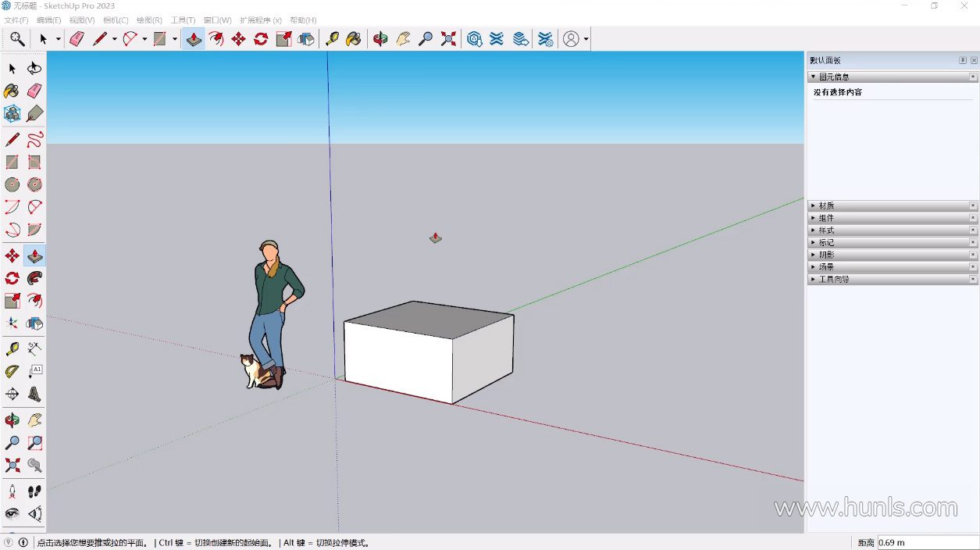
Task: Open the 3D Warehouse from top toolbar
Action: click(x=474, y=39)
